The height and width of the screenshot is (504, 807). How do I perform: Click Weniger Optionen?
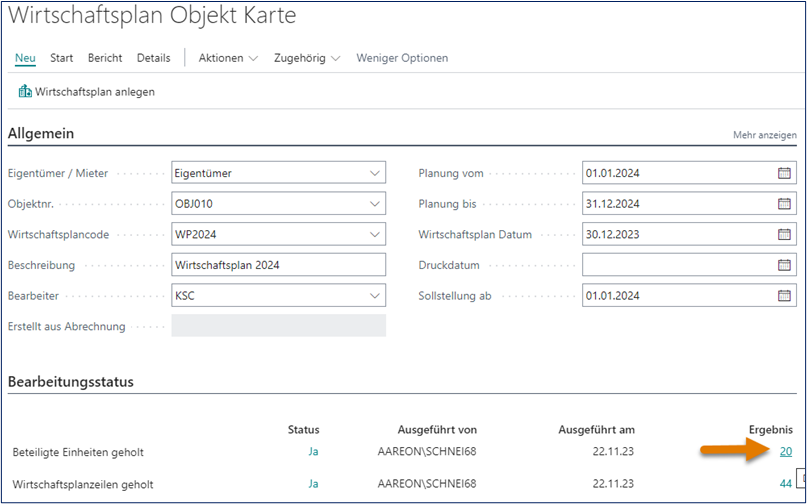(402, 58)
